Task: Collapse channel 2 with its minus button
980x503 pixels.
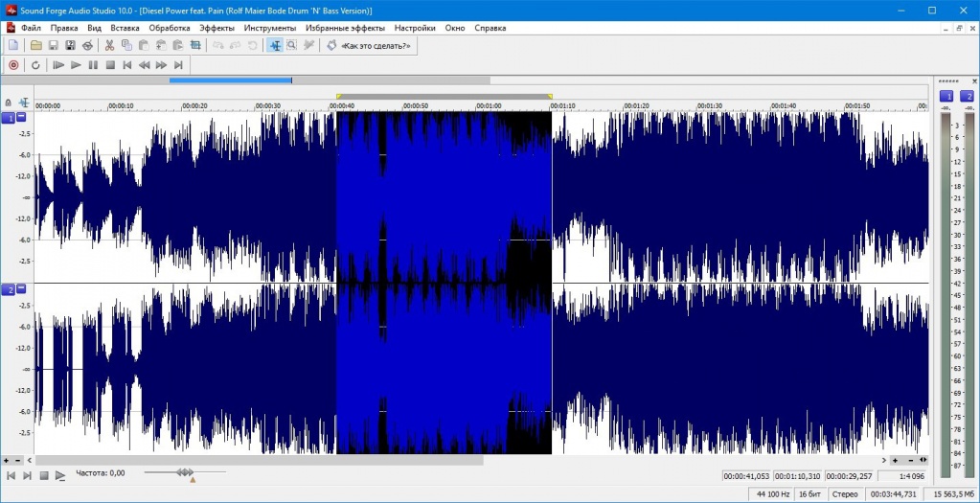Action: [21, 288]
